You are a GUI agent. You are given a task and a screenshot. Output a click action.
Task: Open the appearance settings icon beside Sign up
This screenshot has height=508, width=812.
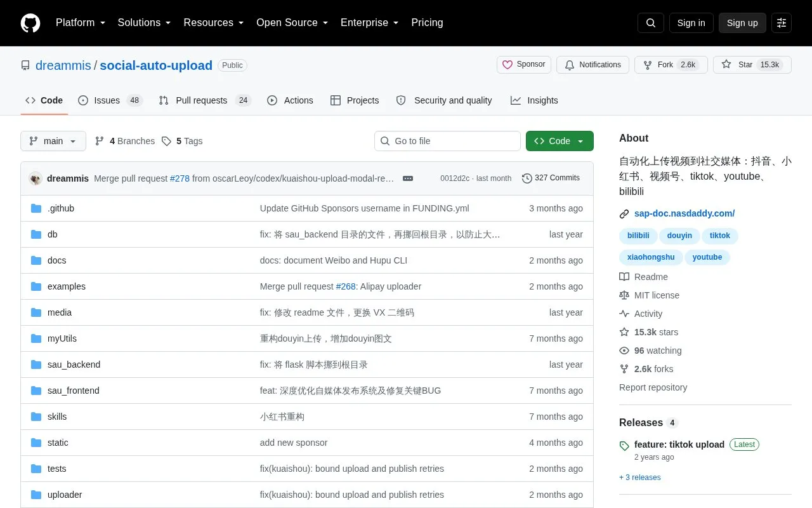[782, 23]
